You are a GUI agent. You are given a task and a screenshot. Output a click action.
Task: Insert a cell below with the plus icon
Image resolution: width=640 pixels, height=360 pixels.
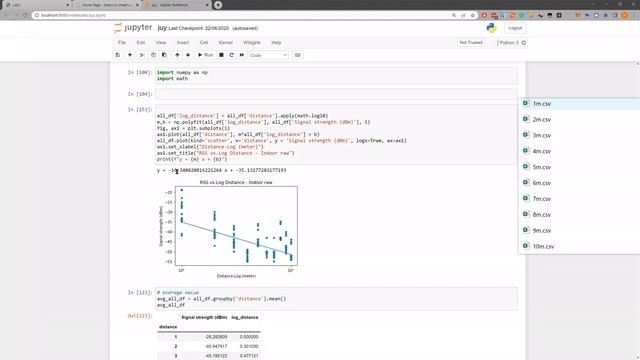tap(130, 55)
